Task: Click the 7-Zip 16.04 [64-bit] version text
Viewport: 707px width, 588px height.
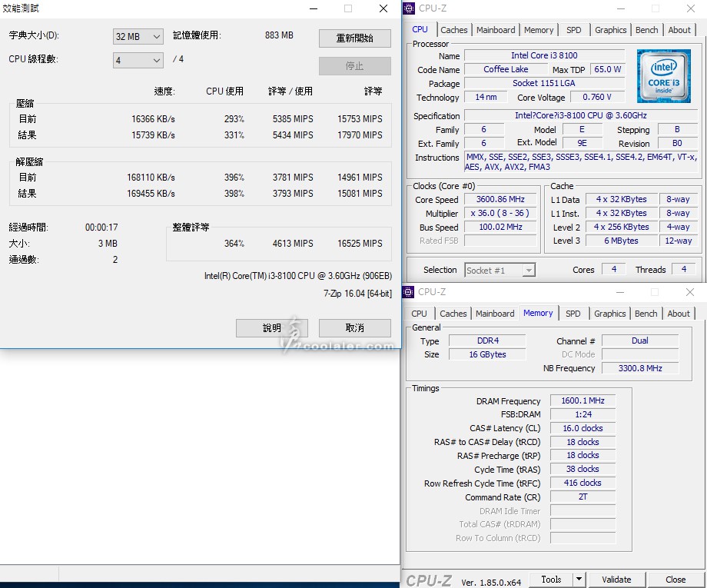Action: point(357,294)
